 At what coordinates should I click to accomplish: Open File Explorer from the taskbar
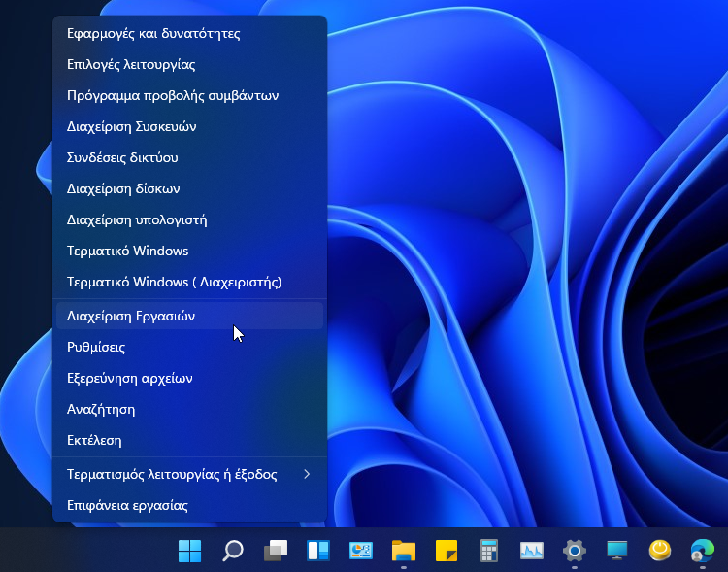tap(404, 551)
